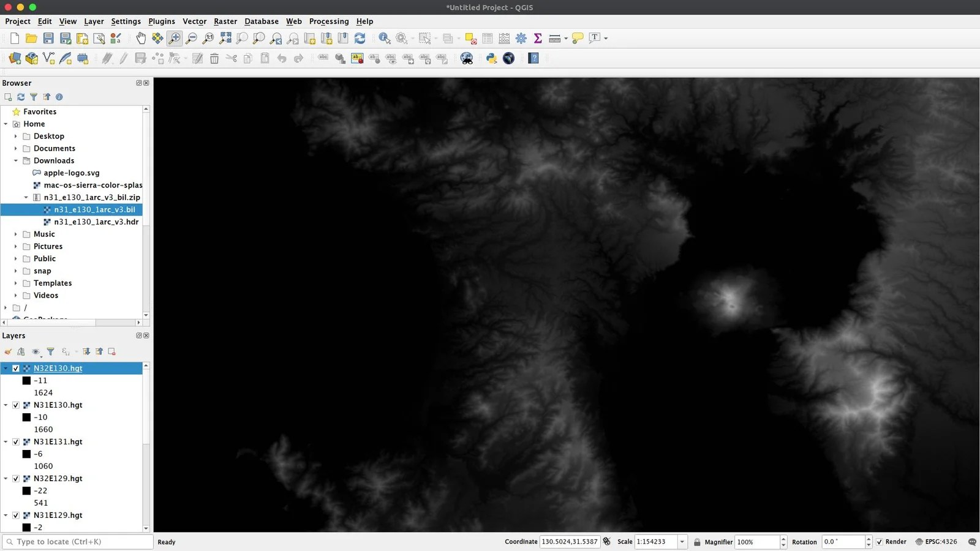This screenshot has width=980, height=551.
Task: Open a project using the folder icon
Action: click(x=31, y=39)
